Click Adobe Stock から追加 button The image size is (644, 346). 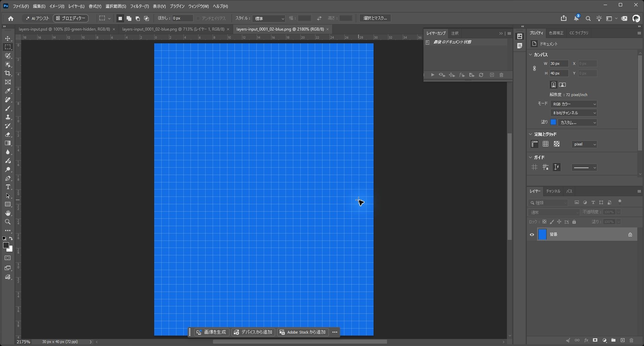(x=303, y=332)
